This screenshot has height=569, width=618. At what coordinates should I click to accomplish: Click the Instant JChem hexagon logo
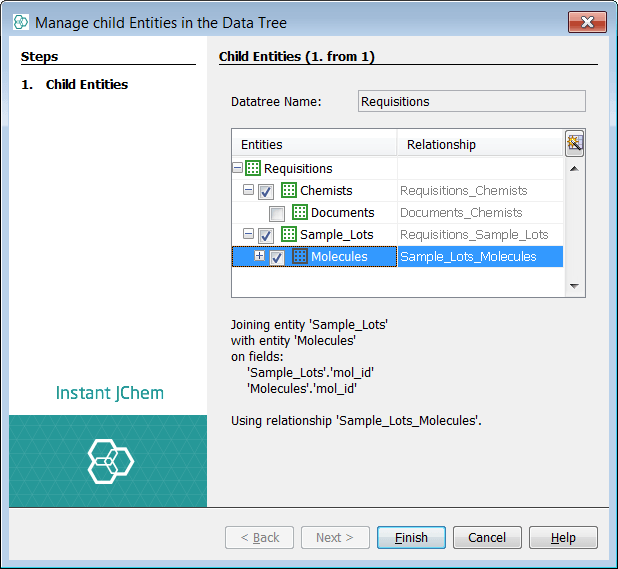click(x=110, y=460)
